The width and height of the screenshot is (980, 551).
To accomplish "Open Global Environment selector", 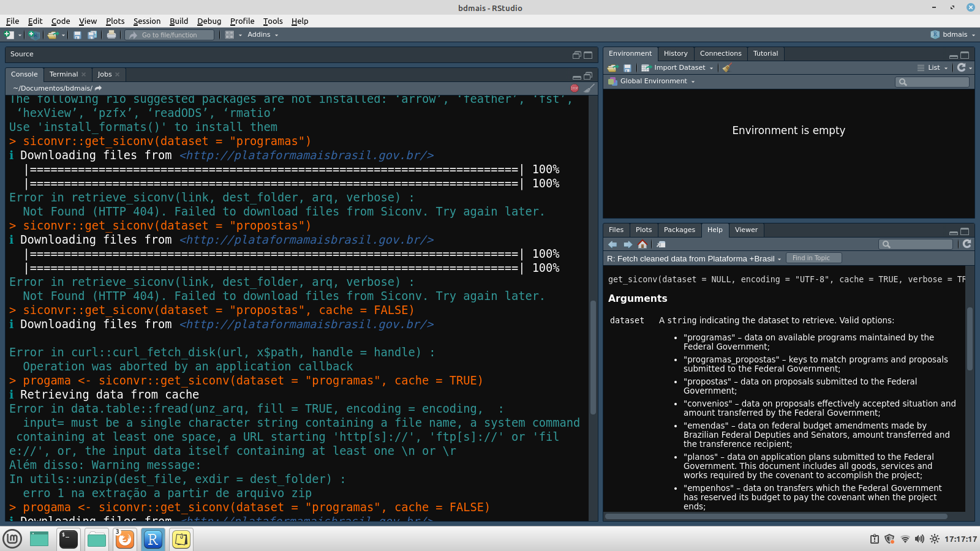I will point(652,81).
